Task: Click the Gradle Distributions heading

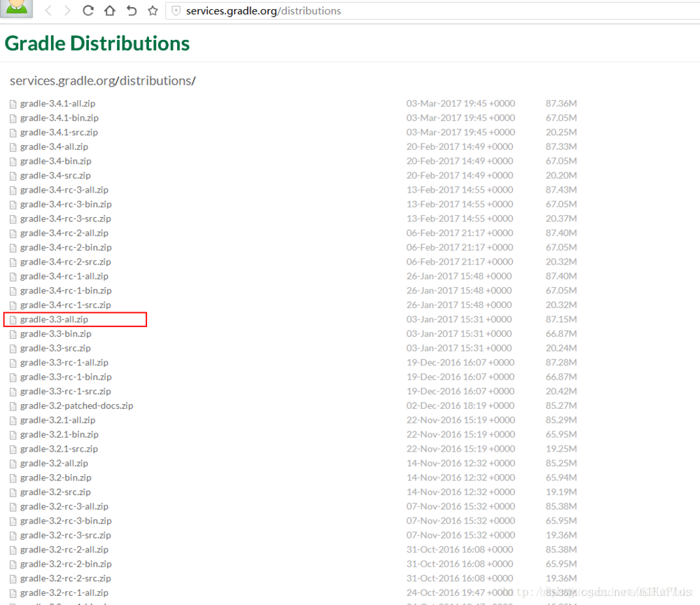Action: tap(97, 43)
